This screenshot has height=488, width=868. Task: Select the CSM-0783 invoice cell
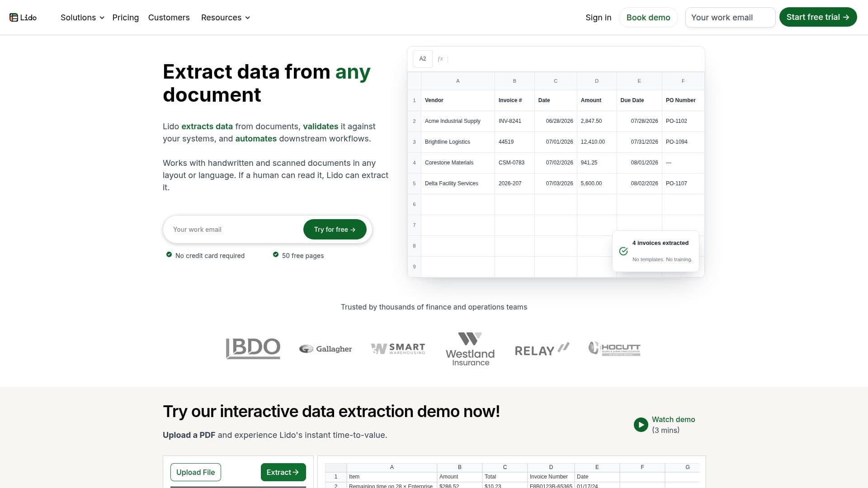[514, 163]
